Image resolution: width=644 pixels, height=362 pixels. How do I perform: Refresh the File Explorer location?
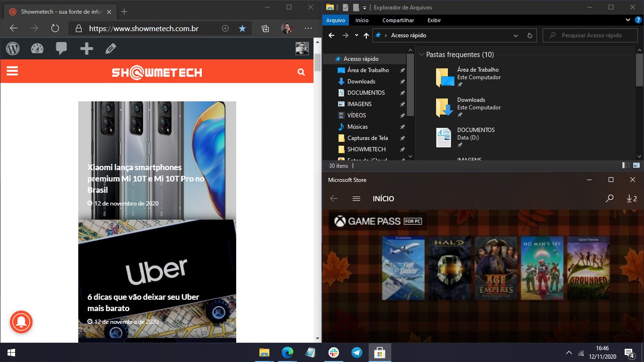[530, 35]
